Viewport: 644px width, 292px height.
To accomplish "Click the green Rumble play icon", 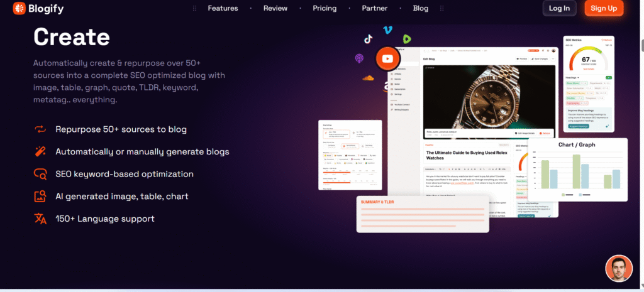I will point(407,39).
